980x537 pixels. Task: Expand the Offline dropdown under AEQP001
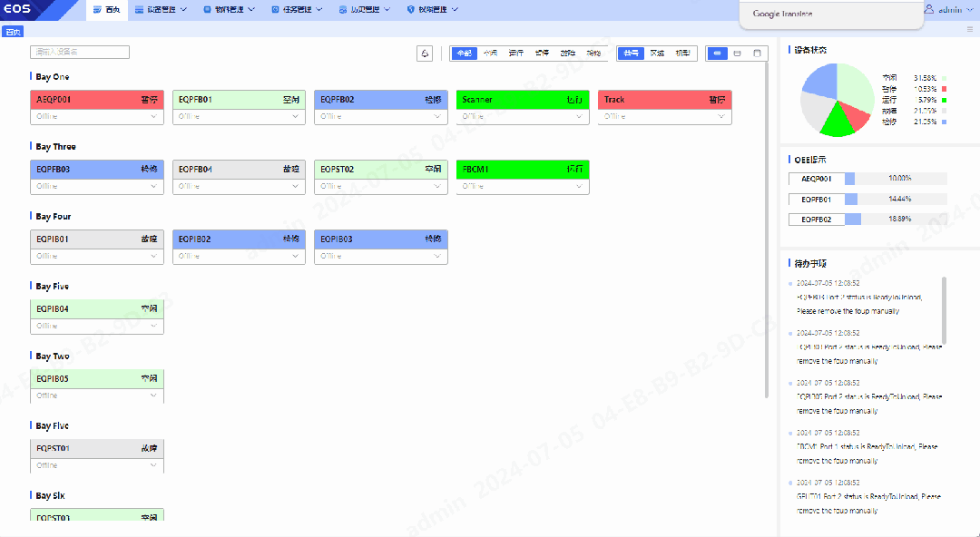[97, 116]
